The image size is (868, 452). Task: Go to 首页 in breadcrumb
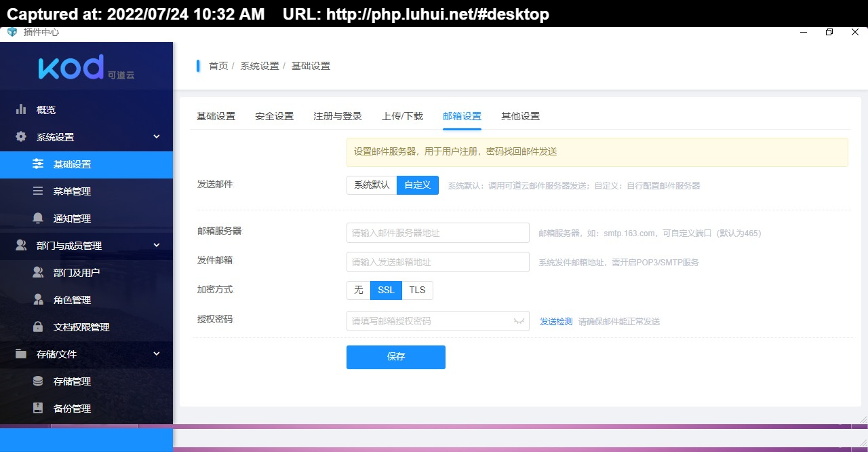pyautogui.click(x=218, y=66)
